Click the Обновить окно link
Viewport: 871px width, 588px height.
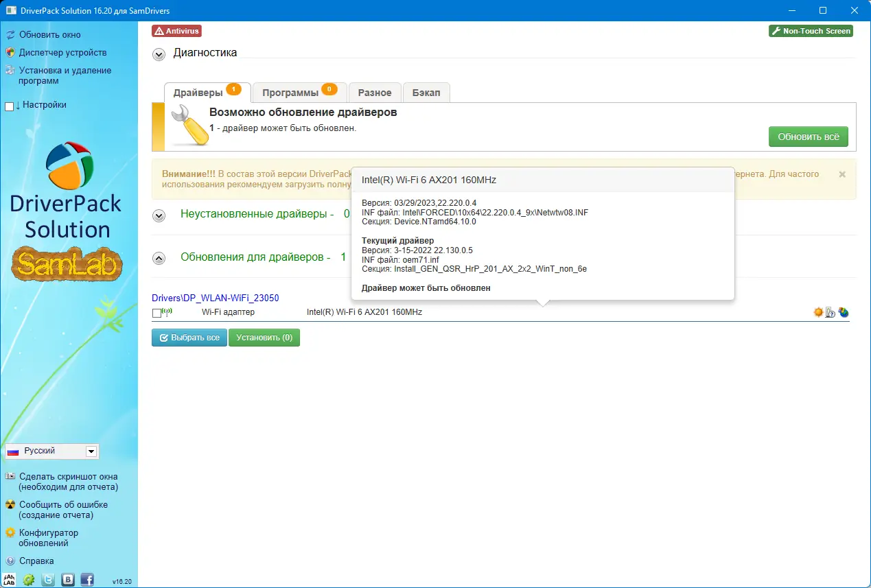50,35
